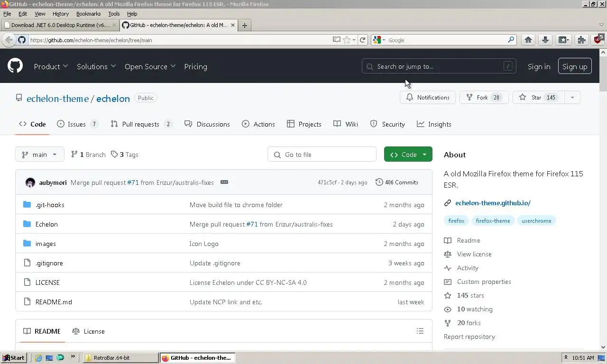Open uBlock Origin shield icon
The width and height of the screenshot is (607, 364).
pos(598,40)
